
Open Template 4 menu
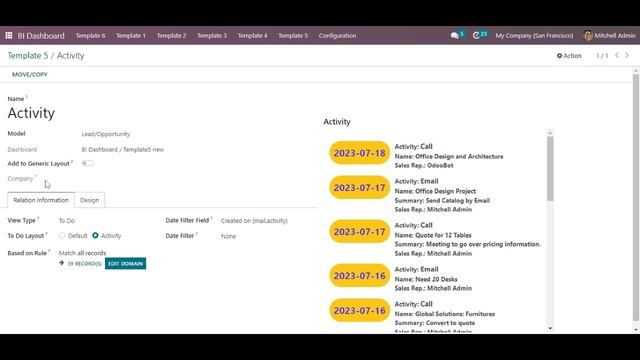(x=253, y=36)
